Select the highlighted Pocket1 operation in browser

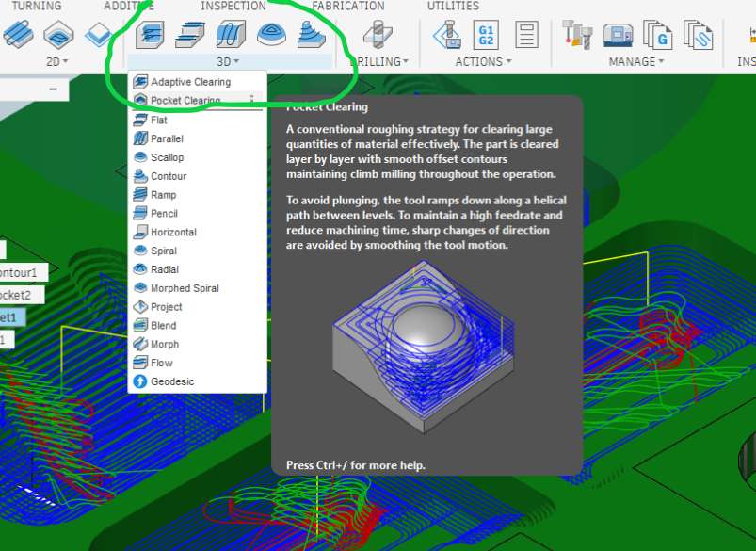(x=12, y=317)
